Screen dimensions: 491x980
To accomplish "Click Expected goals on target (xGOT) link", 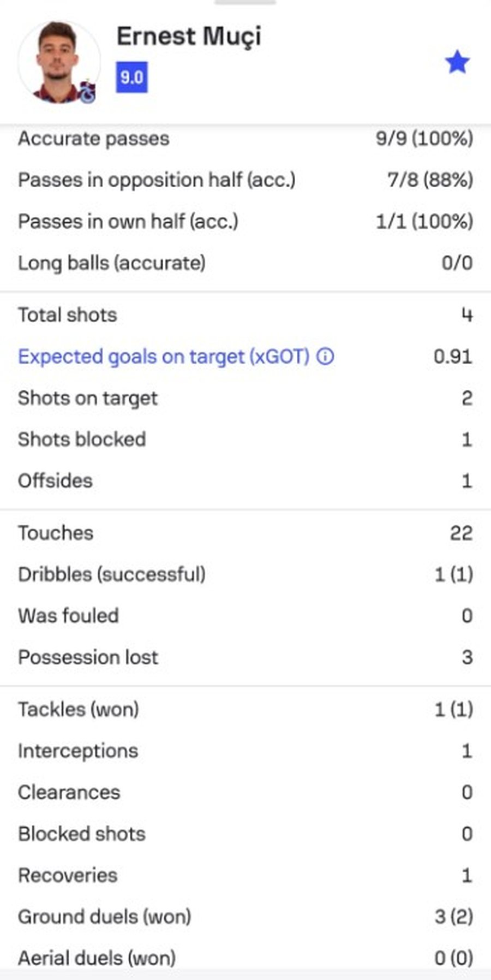I will [x=164, y=357].
